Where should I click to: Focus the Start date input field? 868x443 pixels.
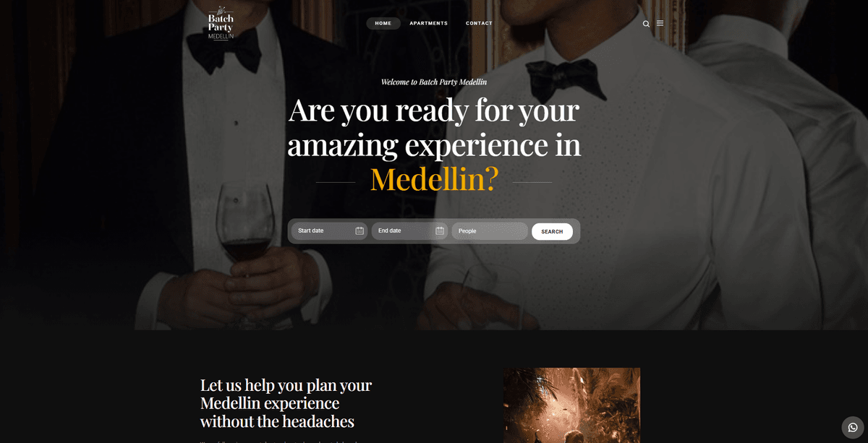click(x=329, y=231)
